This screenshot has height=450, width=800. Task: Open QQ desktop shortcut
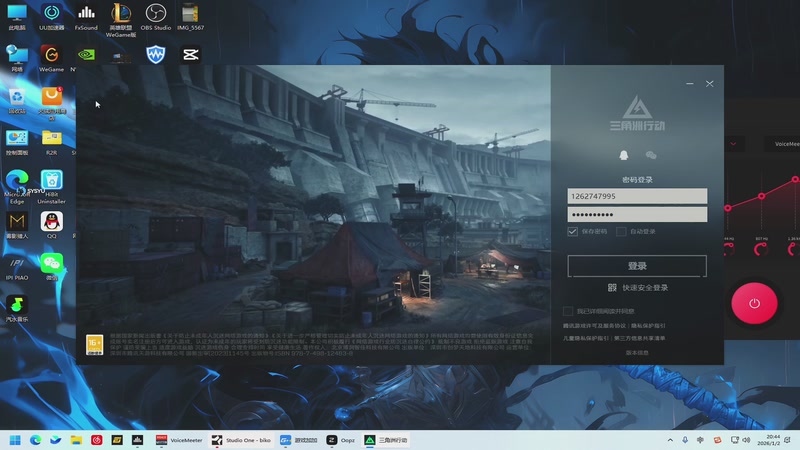[x=52, y=226]
